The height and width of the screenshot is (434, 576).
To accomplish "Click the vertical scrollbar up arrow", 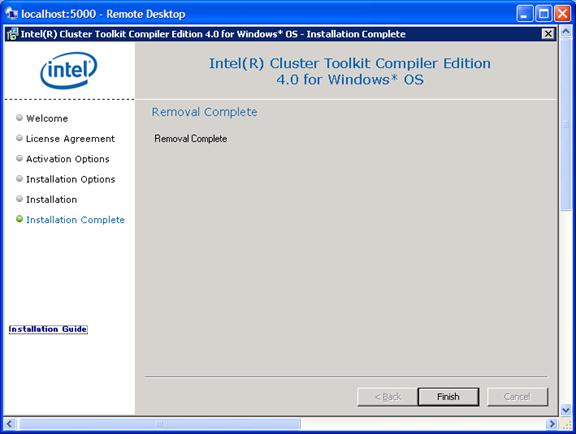I will click(x=566, y=32).
